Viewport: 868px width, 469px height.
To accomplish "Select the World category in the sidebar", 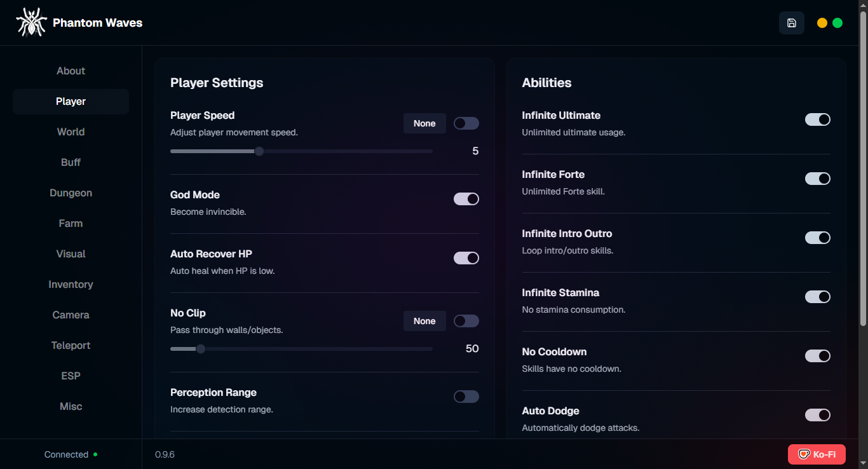I will 71,132.
